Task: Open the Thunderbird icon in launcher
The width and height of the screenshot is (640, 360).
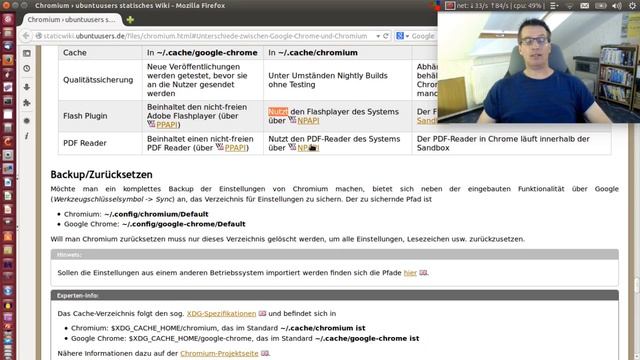Action: pyautogui.click(x=8, y=47)
